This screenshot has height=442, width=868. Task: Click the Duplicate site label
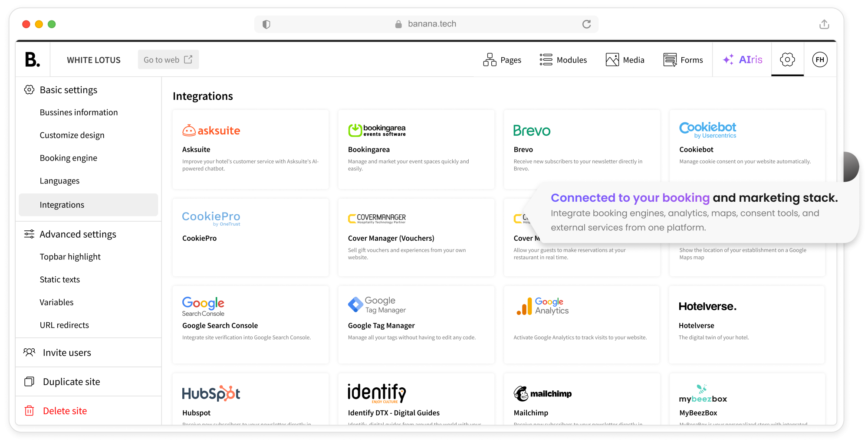click(72, 382)
